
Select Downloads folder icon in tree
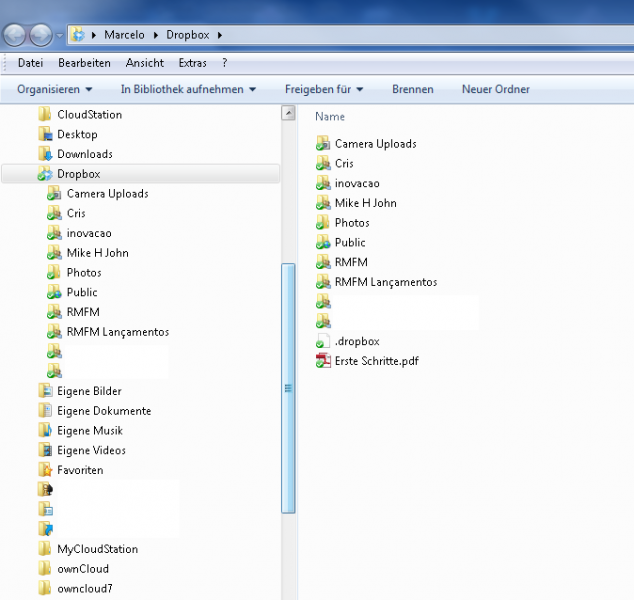coord(45,154)
